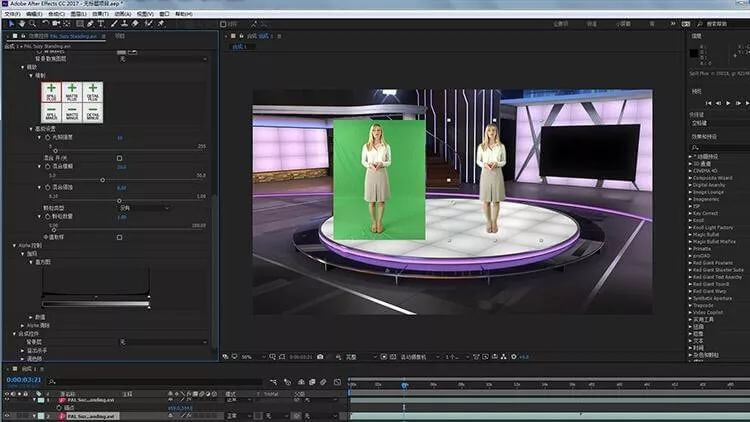Click the Spill Plus button
Viewport: 750px width, 422px height.
point(51,93)
